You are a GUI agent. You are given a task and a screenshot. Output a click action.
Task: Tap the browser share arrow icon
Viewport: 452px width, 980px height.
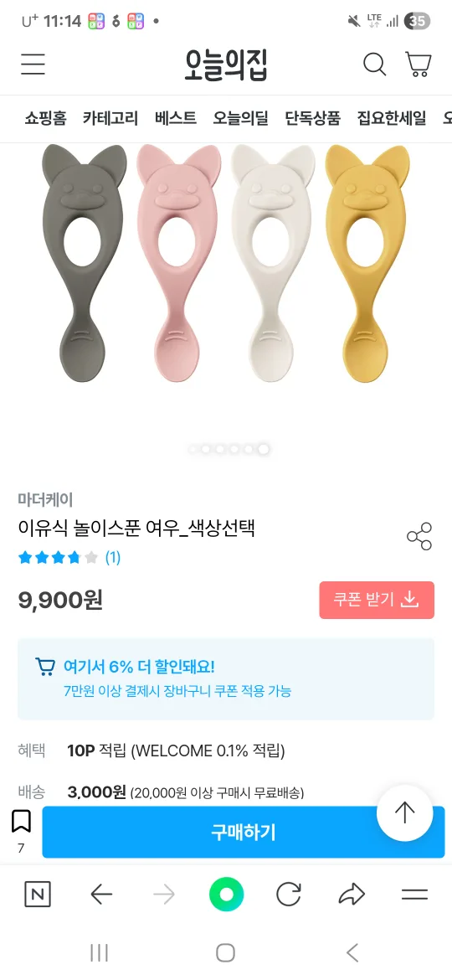(x=352, y=895)
